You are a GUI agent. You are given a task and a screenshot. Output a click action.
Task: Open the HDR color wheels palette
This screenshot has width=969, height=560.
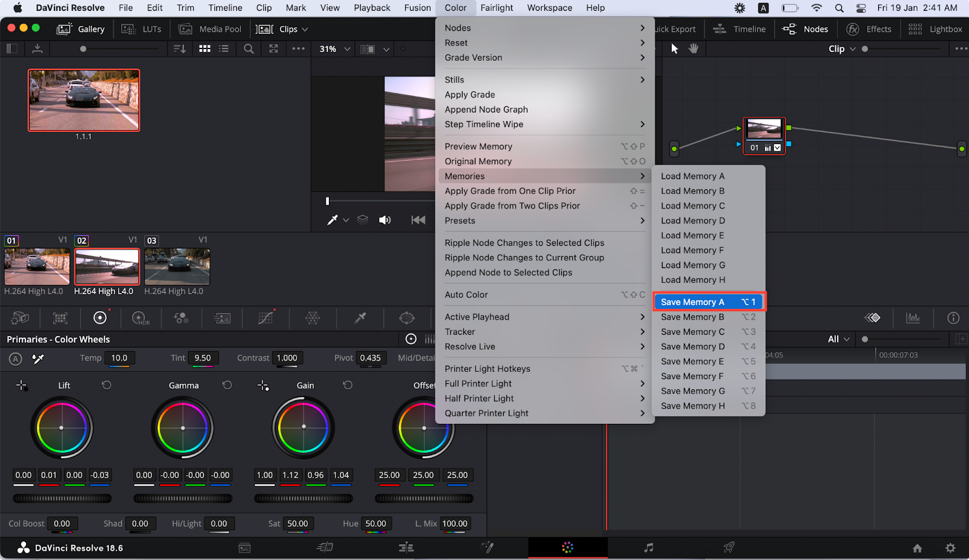(140, 317)
